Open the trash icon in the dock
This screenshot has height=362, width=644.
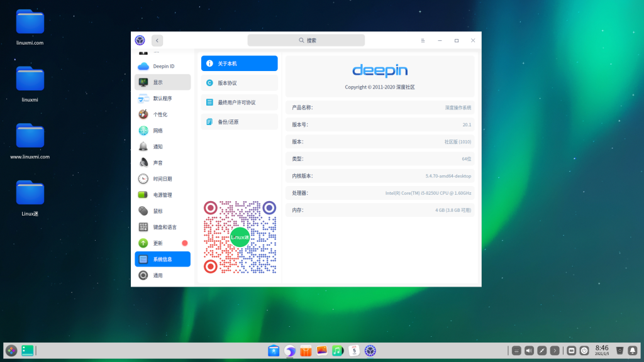point(619,351)
